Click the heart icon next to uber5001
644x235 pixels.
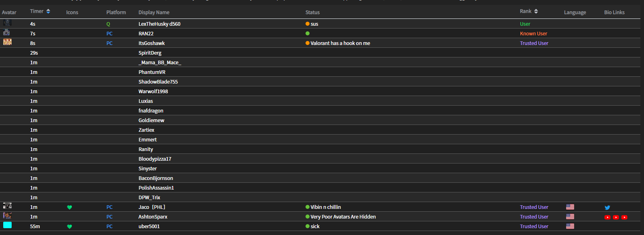click(69, 227)
